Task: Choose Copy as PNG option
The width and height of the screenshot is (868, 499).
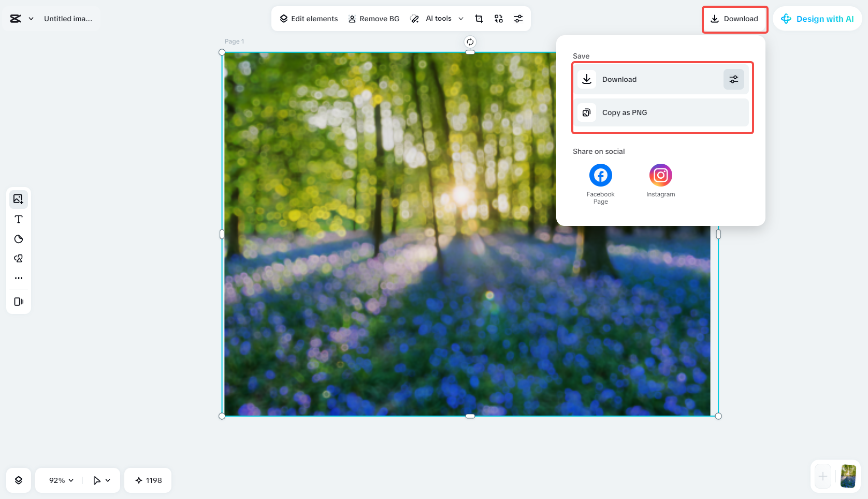Action: tap(662, 112)
